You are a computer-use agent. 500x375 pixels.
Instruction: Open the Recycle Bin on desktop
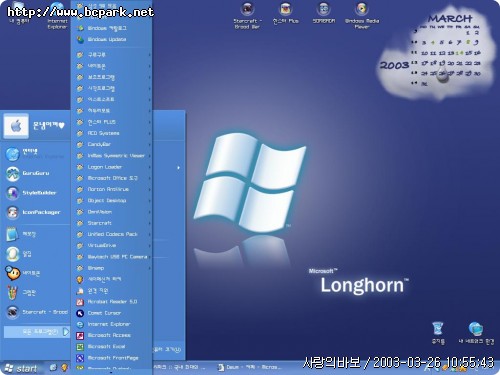tap(438, 332)
